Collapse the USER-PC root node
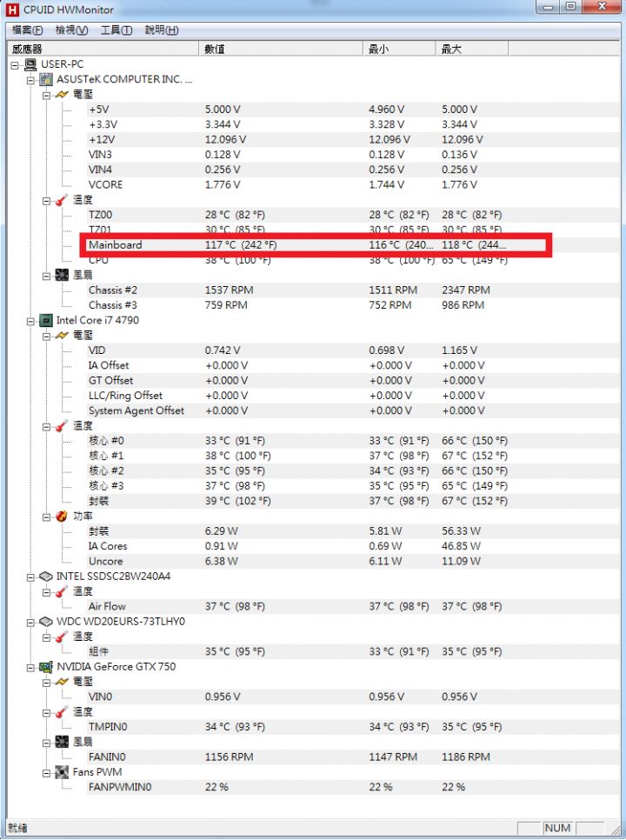626x840 pixels. click(x=15, y=65)
